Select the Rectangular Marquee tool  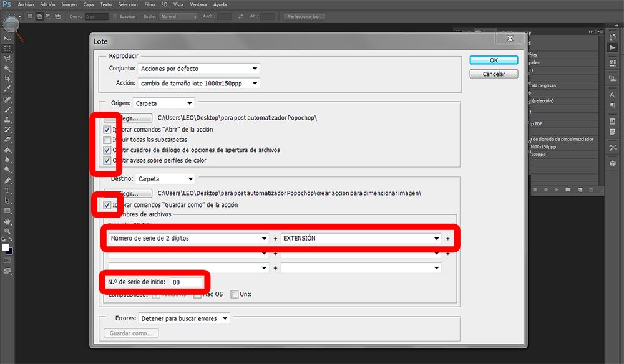pyautogui.click(x=7, y=49)
